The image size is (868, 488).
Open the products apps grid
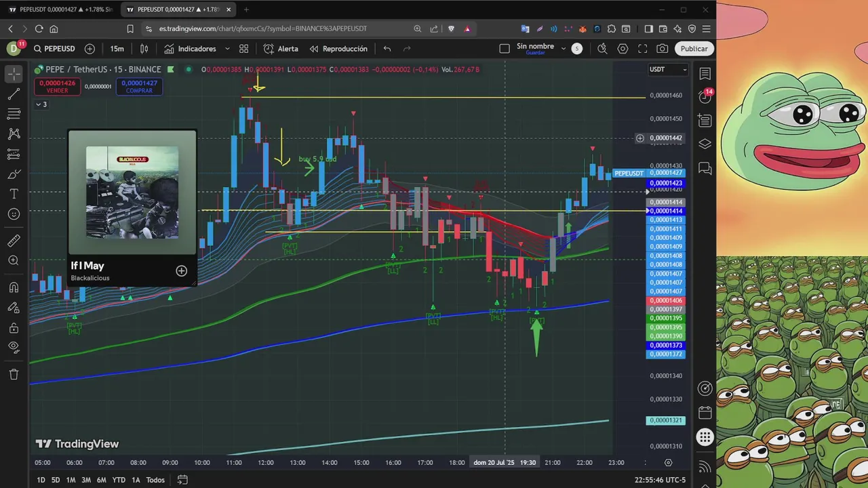705,437
